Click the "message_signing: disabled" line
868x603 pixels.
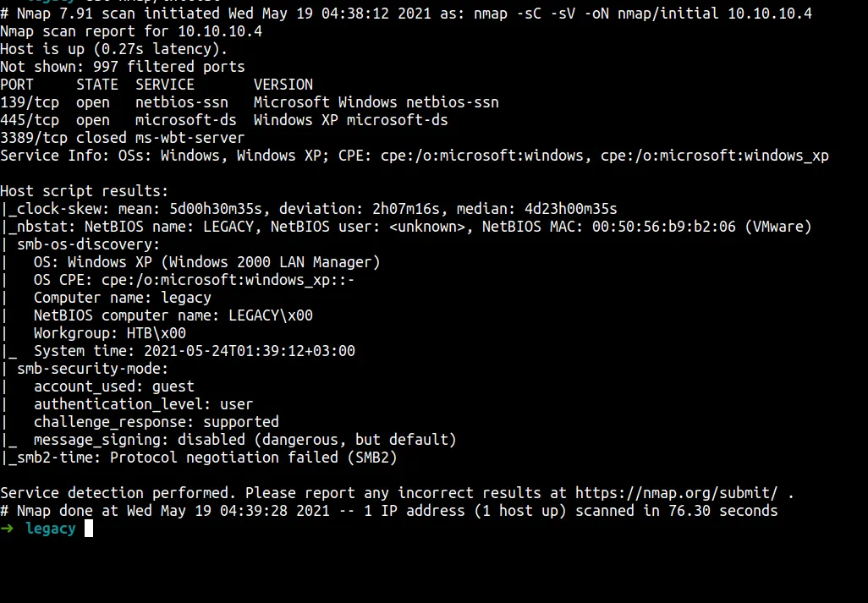point(244,440)
